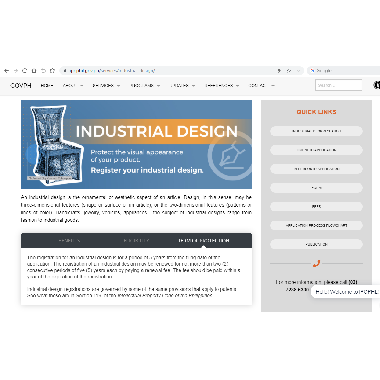Switch to the Term of Protection tab

(x=204, y=240)
